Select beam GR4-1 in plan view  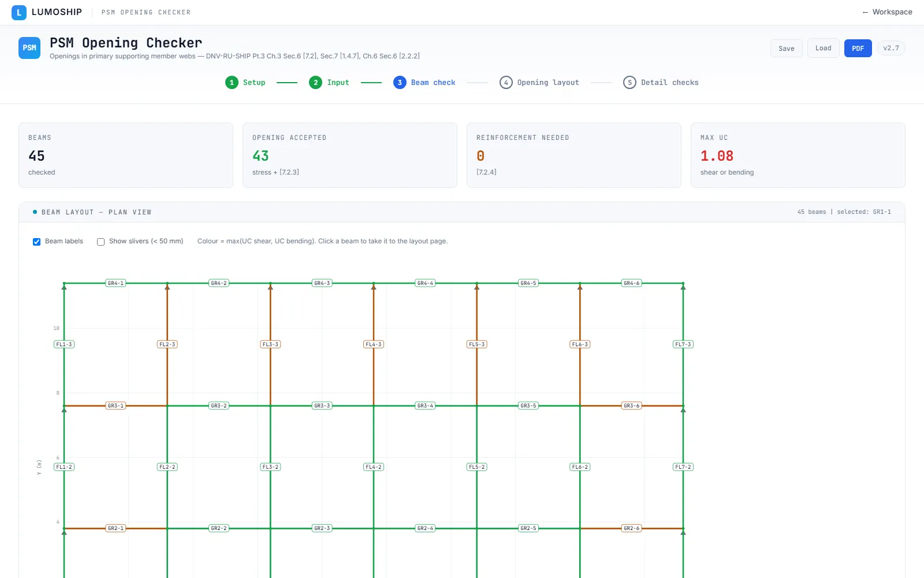[115, 283]
